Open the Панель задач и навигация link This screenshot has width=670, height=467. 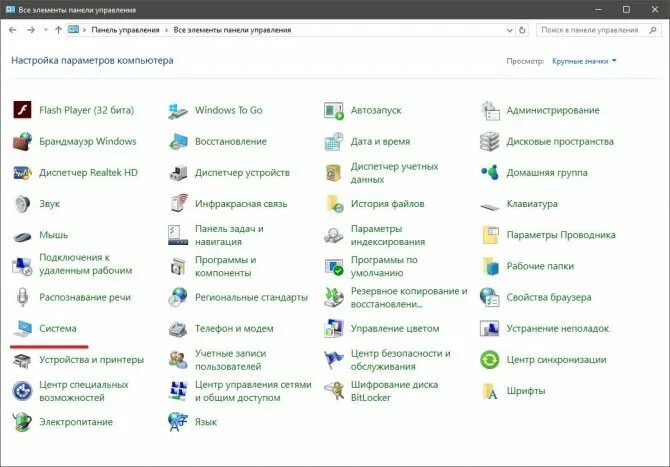[229, 235]
